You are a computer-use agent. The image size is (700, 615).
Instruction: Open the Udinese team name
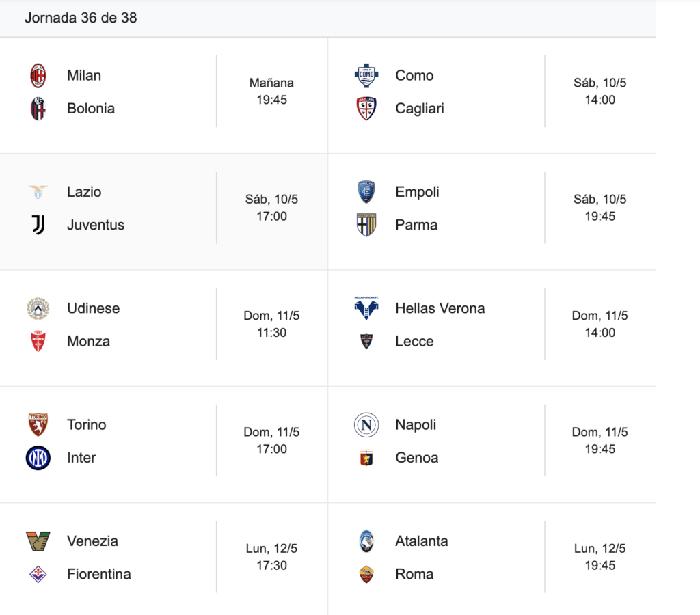click(93, 308)
